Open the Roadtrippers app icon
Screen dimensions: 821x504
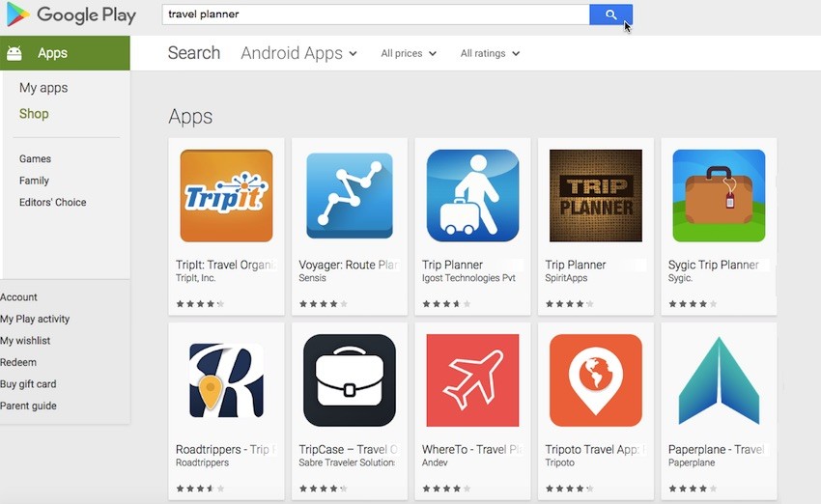(226, 380)
